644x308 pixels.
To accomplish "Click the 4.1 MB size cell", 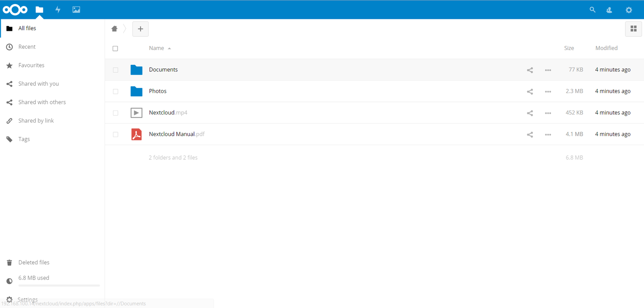I will click(x=574, y=134).
